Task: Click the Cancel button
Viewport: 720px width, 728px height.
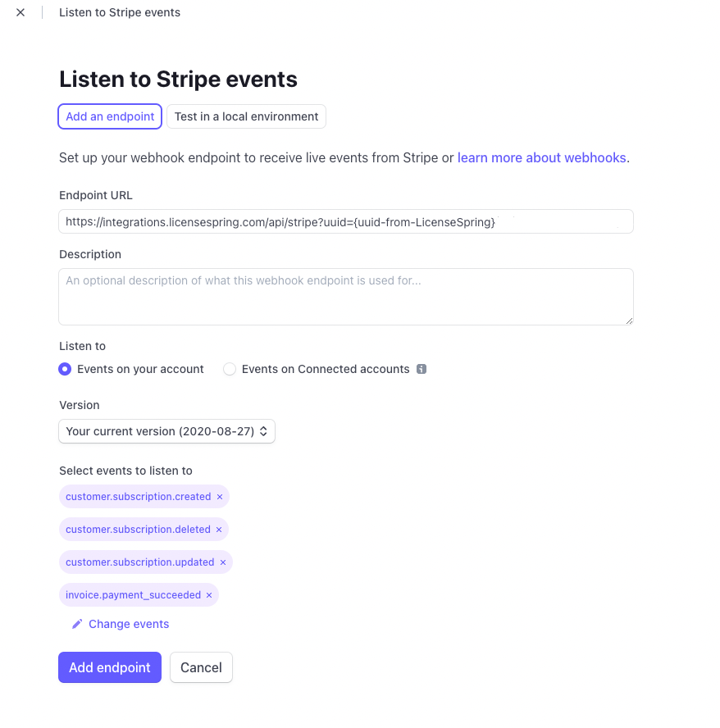Action: pyautogui.click(x=201, y=667)
